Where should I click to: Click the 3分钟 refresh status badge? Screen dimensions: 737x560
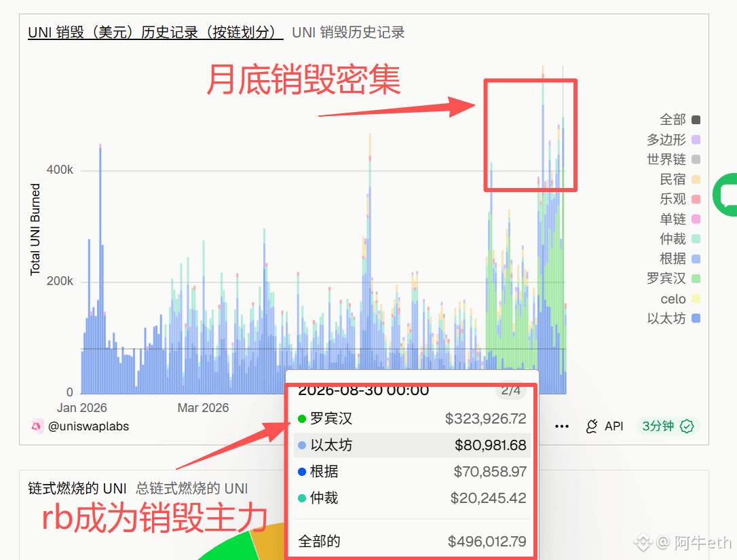pos(668,426)
